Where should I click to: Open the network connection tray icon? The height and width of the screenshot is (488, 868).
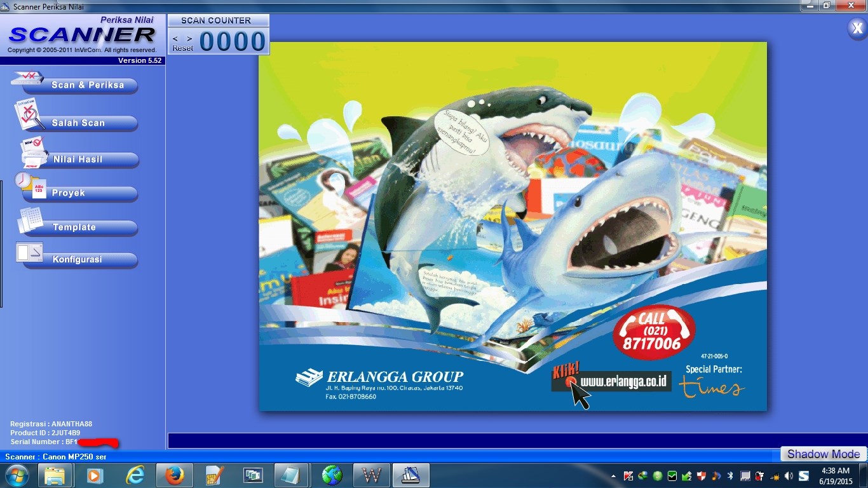[x=774, y=476]
